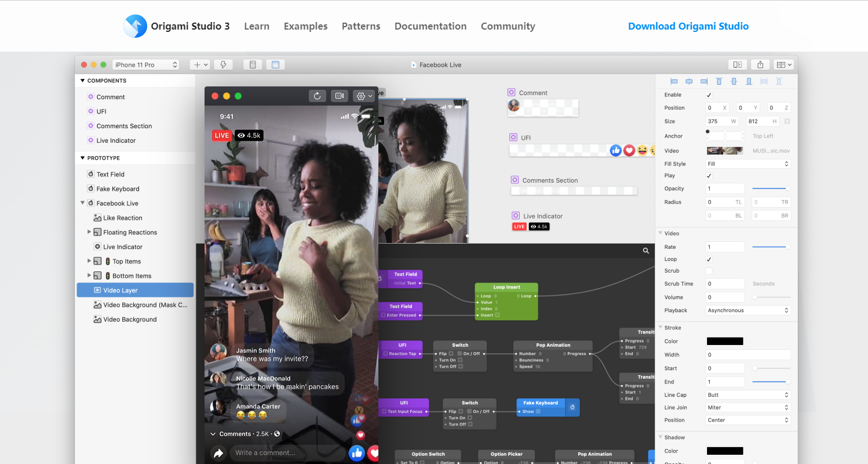This screenshot has width=868, height=464.
Task: Expand the Bottom Items layer
Action: (x=89, y=275)
